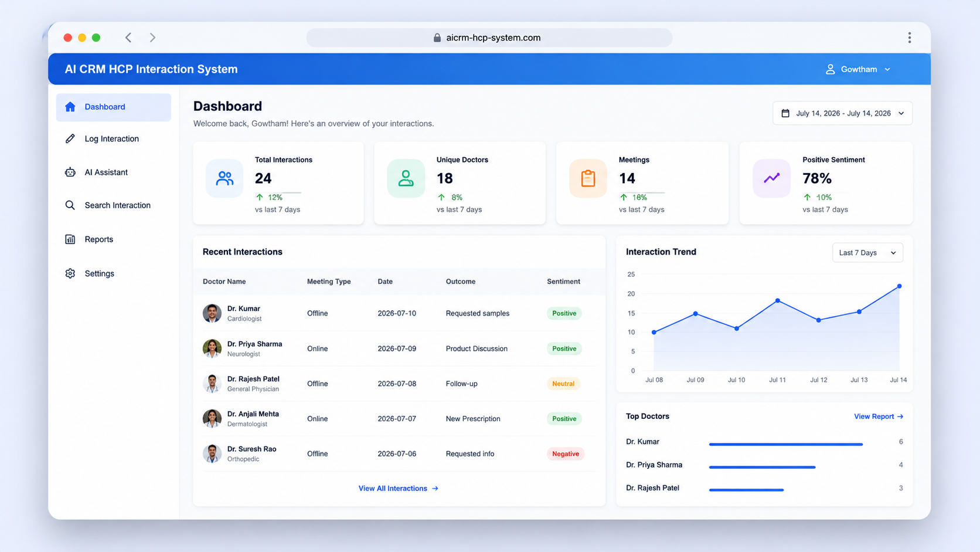Screen dimensions: 980x552
Task: Click the Date column header
Action: [385, 282]
